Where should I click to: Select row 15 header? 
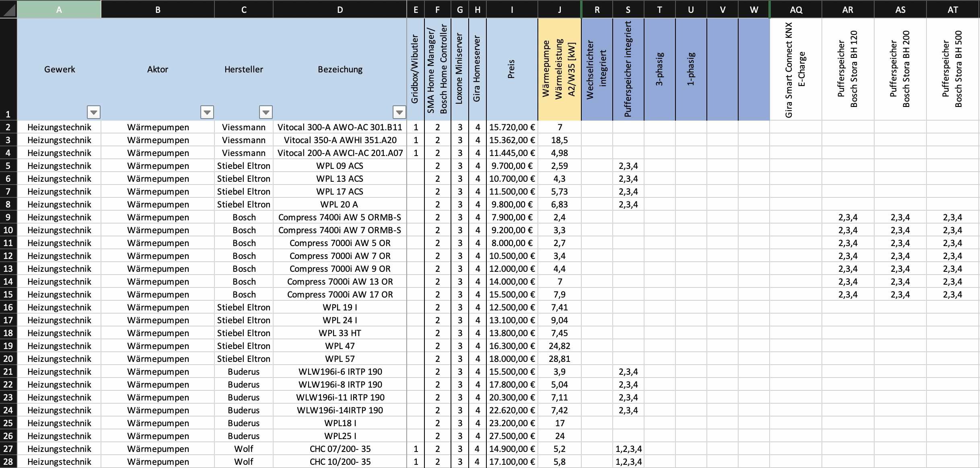pos(8,294)
